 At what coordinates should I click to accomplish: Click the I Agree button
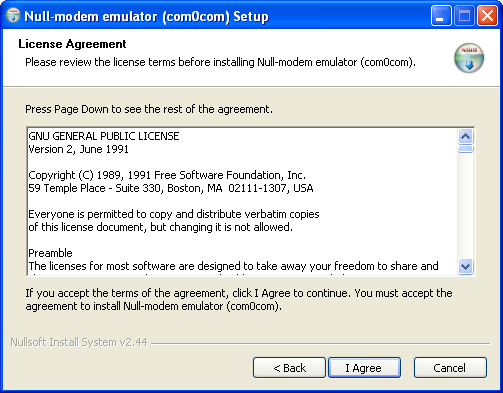[x=364, y=368]
